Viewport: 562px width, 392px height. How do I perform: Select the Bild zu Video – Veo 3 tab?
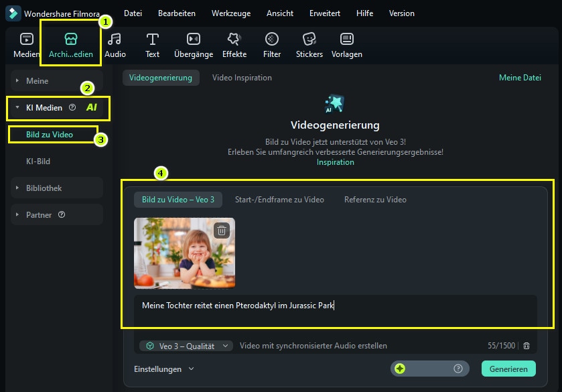[x=178, y=200]
